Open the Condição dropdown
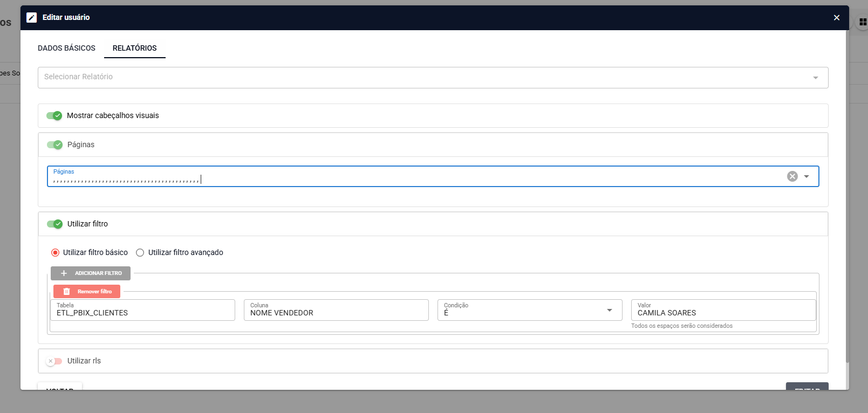Image resolution: width=868 pixels, height=413 pixels. (x=530, y=310)
